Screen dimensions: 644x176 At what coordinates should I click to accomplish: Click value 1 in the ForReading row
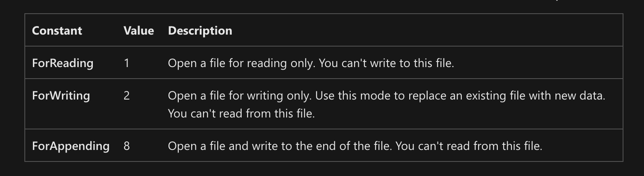[x=127, y=63]
